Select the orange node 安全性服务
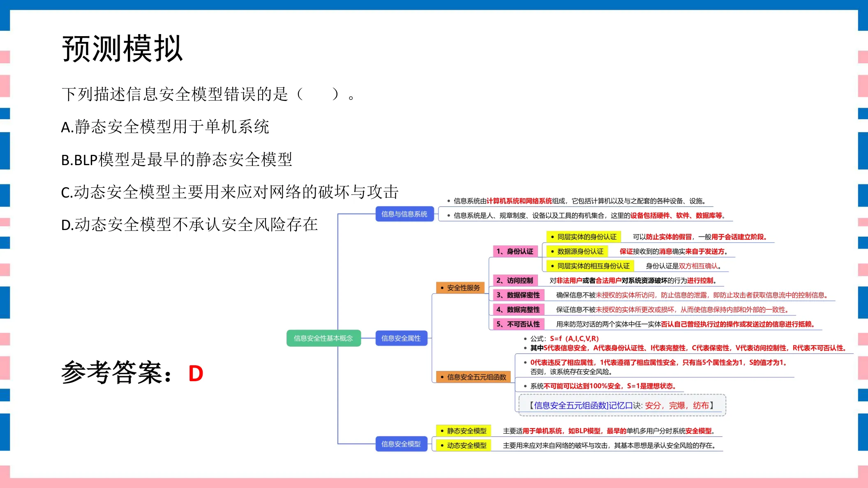Screen dimensions: 868x488 (x=460, y=288)
